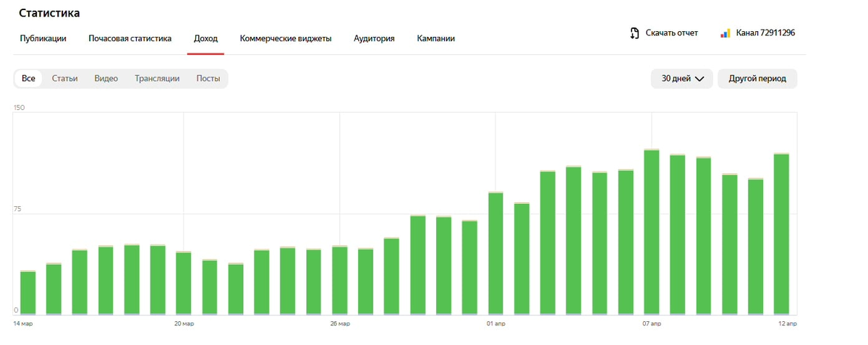Click the download report icon
Image resolution: width=868 pixels, height=345 pixels.
point(634,33)
